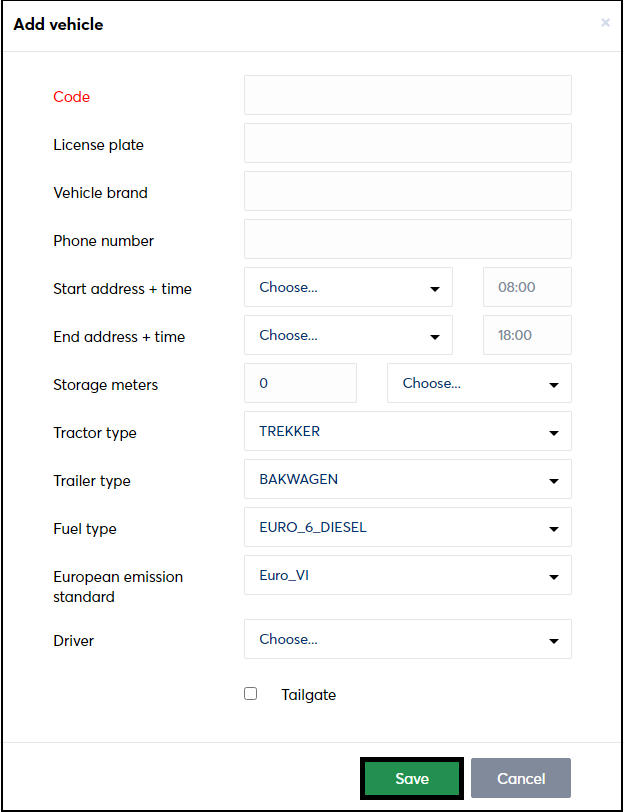Open the European emission standard dropdown
This screenshot has height=812, width=624.
[x=408, y=575]
